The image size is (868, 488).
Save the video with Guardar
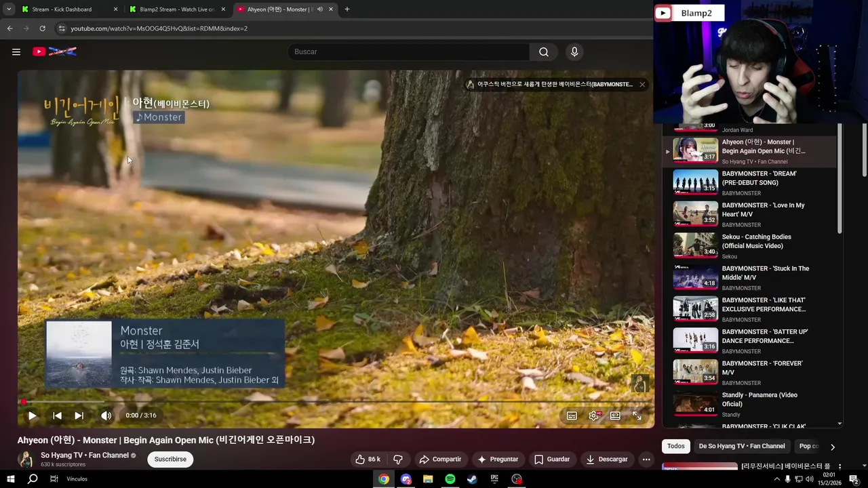coord(551,459)
